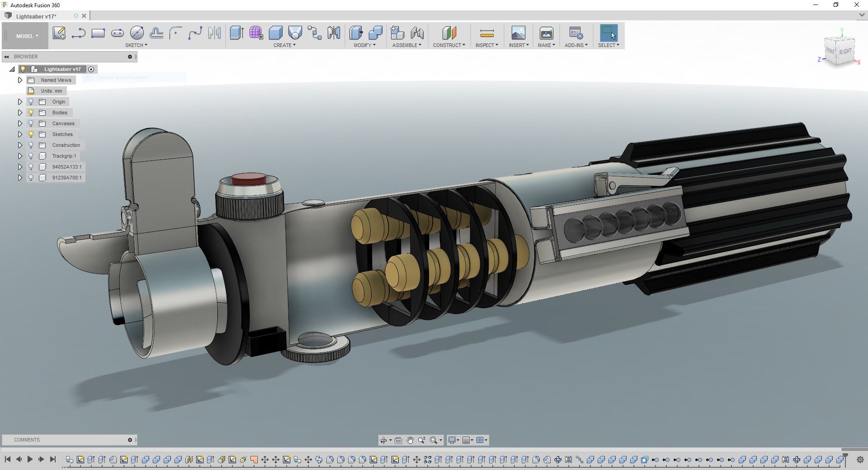Pick the Line sketch tool
Viewport: 868px width, 470px height.
coord(79,33)
